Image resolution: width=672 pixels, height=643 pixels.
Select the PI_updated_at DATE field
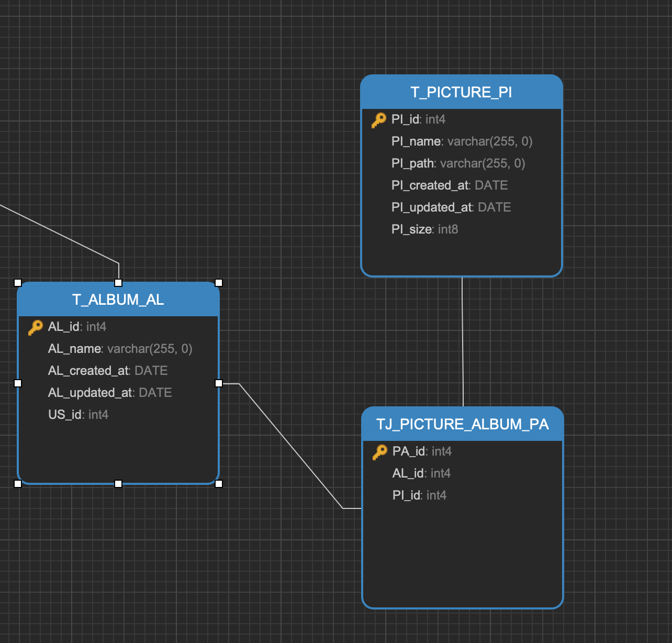pos(451,207)
